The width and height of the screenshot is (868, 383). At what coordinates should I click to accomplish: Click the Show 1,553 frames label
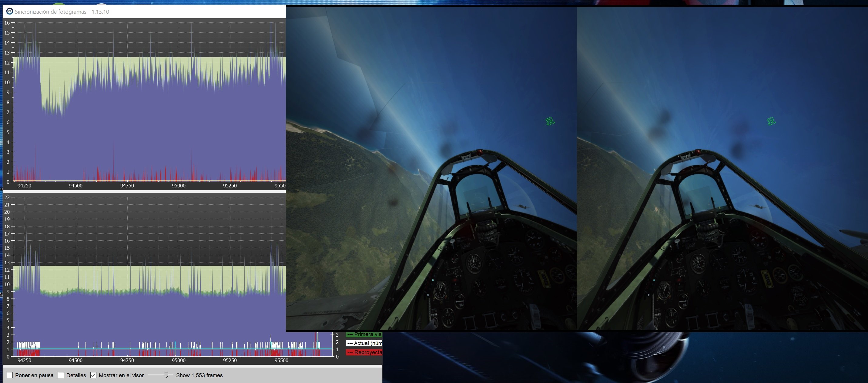[x=199, y=375]
